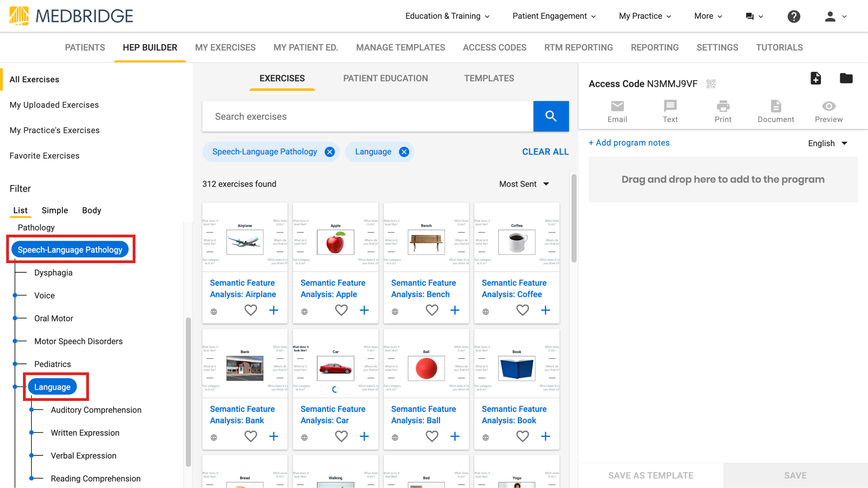Click CLEAR ALL filters
This screenshot has width=868, height=488.
[x=545, y=152]
